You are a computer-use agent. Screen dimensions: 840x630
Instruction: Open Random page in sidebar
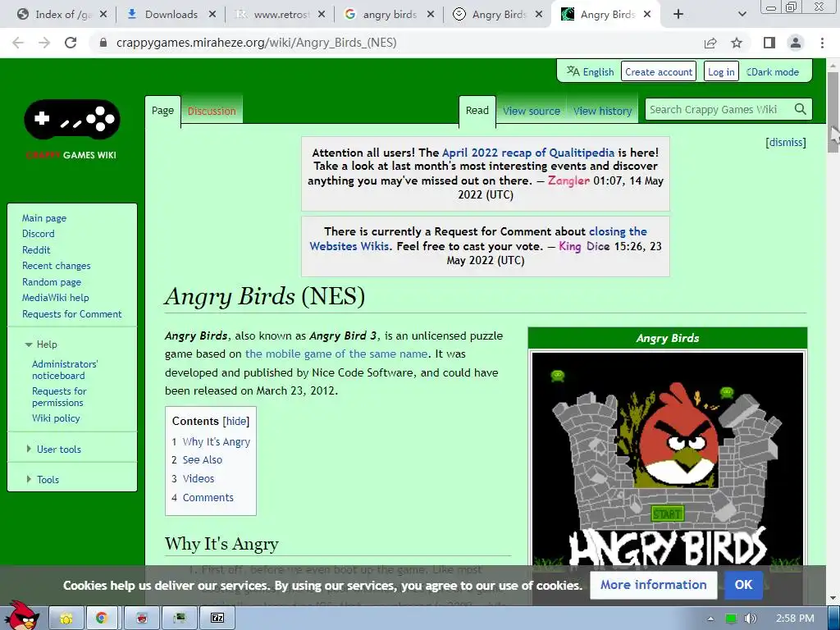(x=52, y=282)
